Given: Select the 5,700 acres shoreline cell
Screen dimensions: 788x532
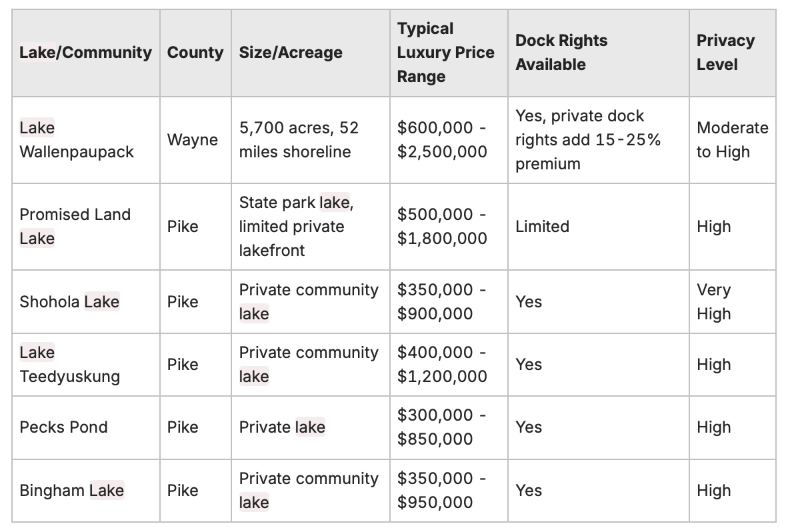Looking at the screenshot, I should [299, 140].
